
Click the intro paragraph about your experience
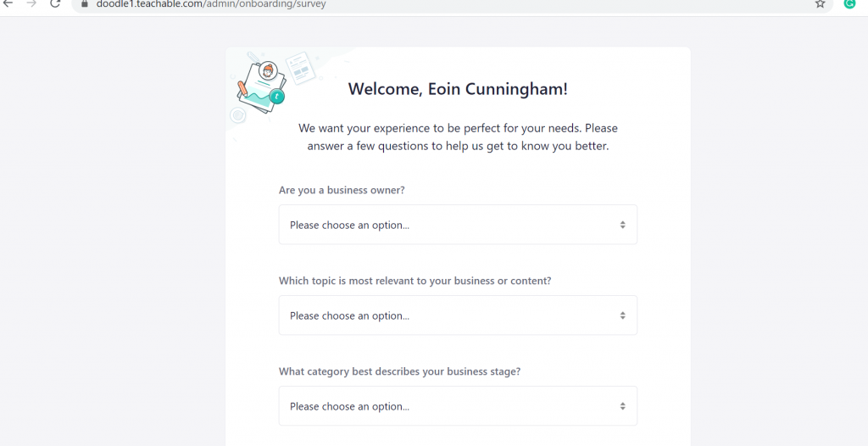point(458,137)
